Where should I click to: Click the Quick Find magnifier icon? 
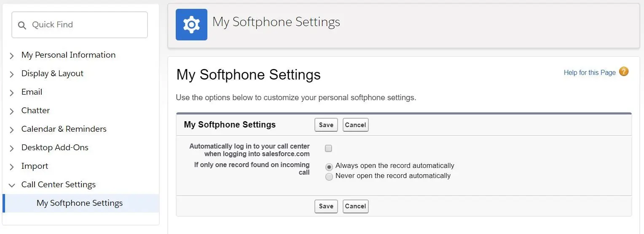pos(22,25)
